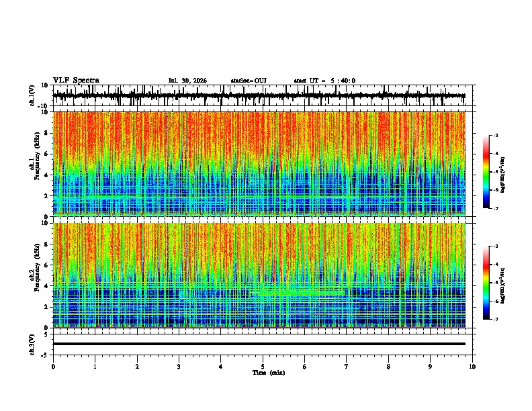The image size is (532, 411).
Task: Click the "-7" label on ch.2 colorbar
Action: click(495, 320)
